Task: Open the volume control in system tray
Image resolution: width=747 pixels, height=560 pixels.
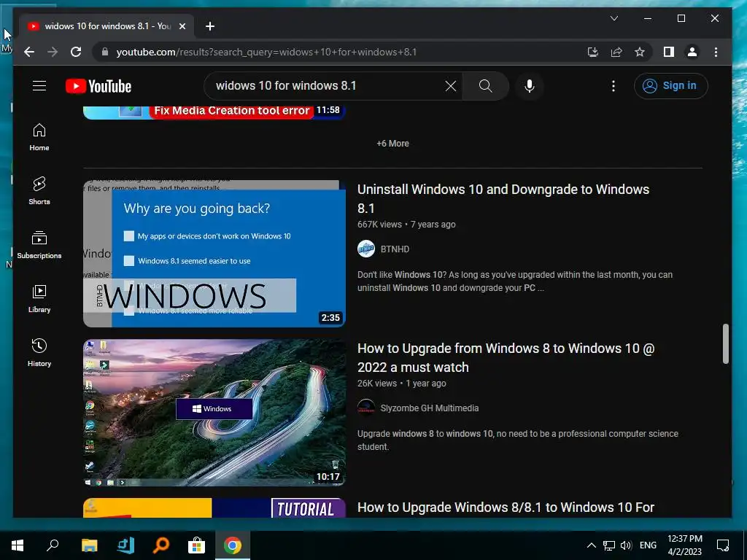Action: (x=626, y=545)
